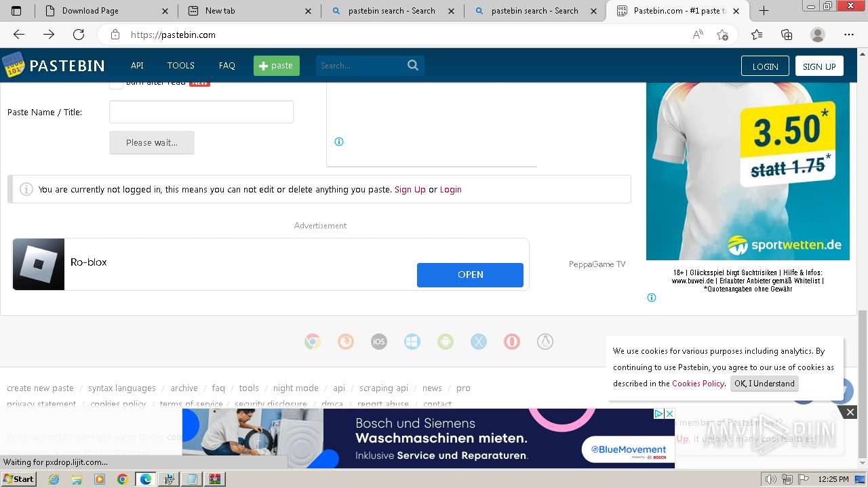Click the browser forward arrow

pyautogui.click(x=49, y=35)
